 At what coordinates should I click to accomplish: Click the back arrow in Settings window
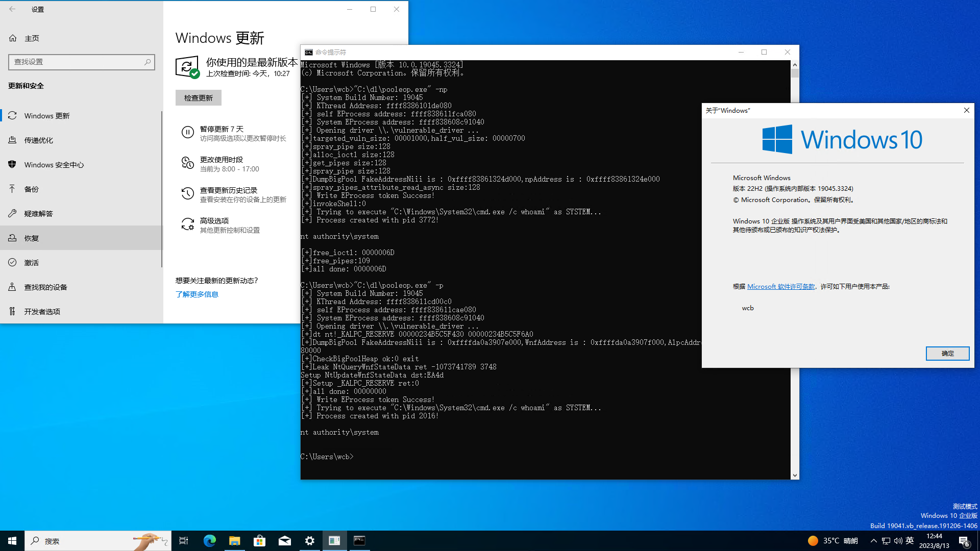point(12,9)
